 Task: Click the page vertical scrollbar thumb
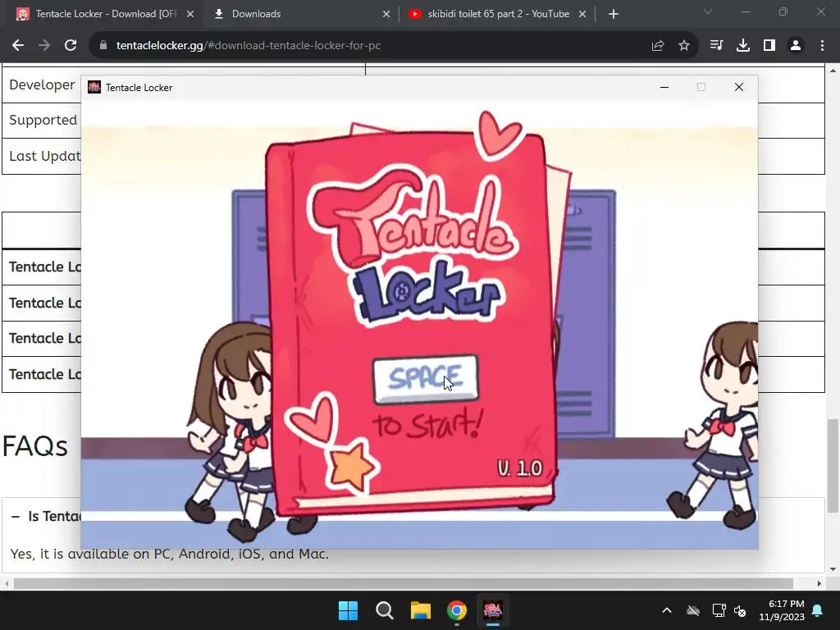tap(833, 466)
